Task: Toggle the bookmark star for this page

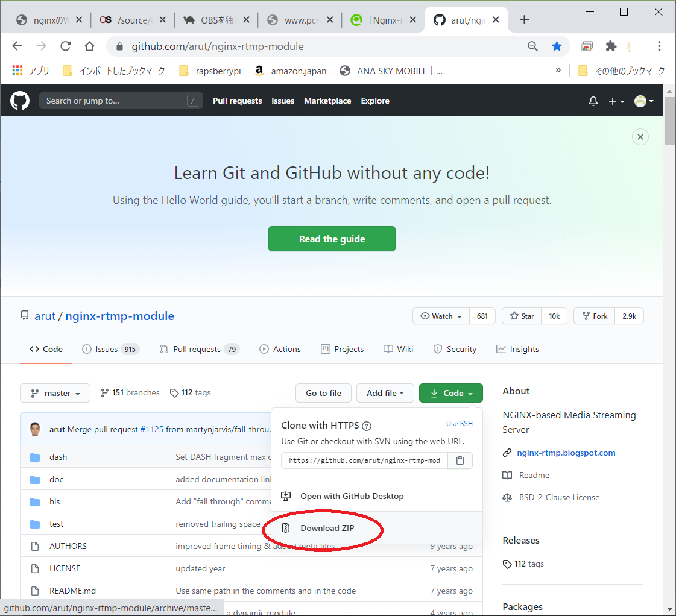Action: point(557,46)
